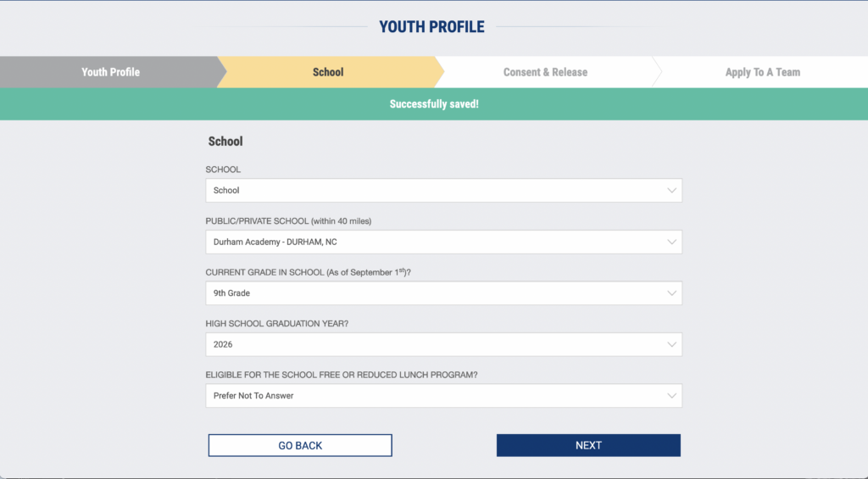Viewport: 868px width, 479px height.
Task: Jump to the Consent & Release step
Action: [x=545, y=72]
